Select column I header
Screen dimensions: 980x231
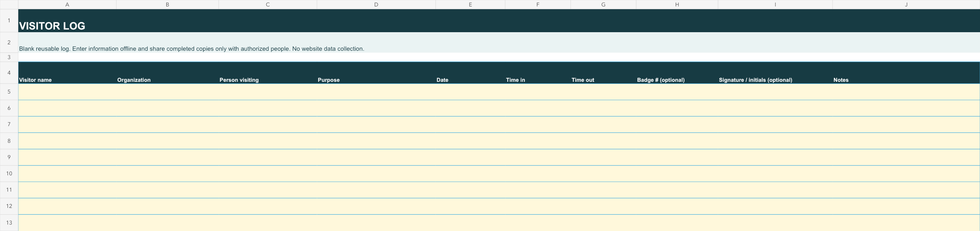[775, 5]
